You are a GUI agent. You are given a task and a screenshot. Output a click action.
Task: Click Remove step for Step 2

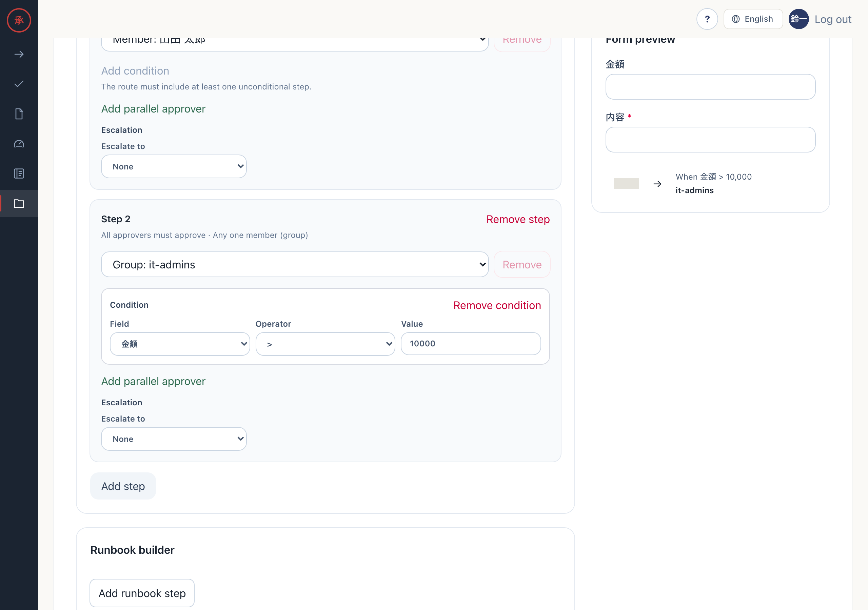pyautogui.click(x=517, y=219)
